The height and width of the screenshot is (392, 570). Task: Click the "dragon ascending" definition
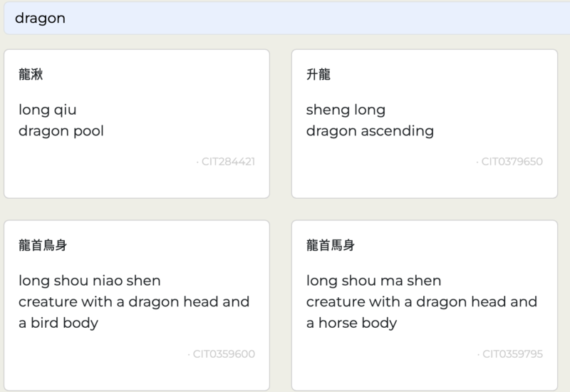pyautogui.click(x=370, y=131)
